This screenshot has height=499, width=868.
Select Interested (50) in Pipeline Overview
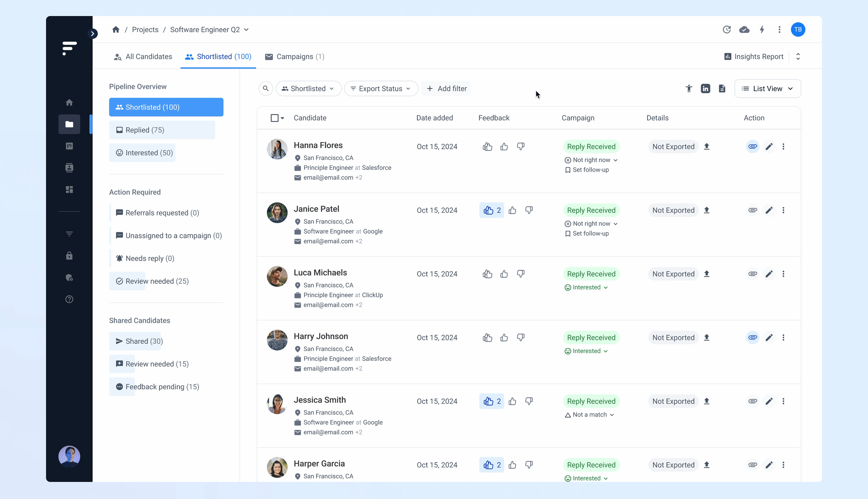143,153
